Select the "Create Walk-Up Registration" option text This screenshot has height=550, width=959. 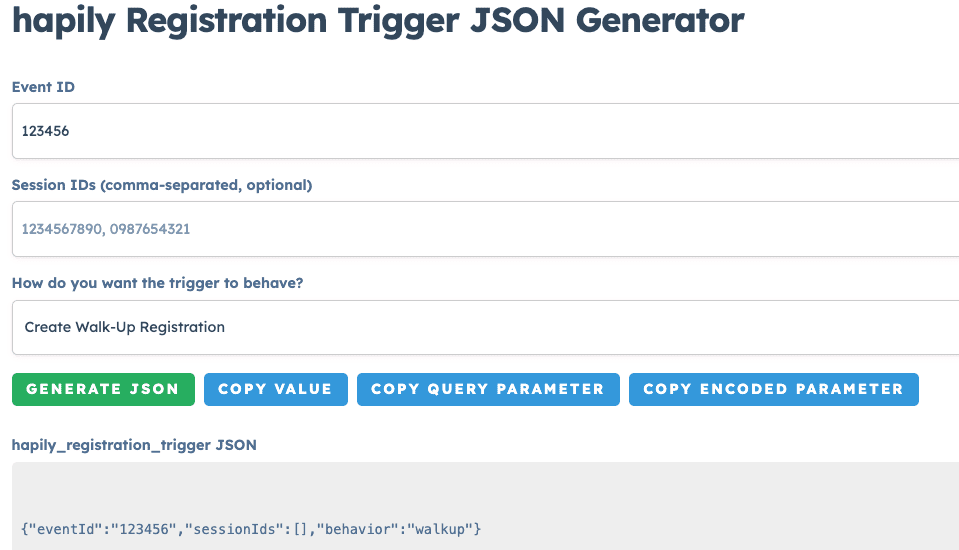coord(125,327)
